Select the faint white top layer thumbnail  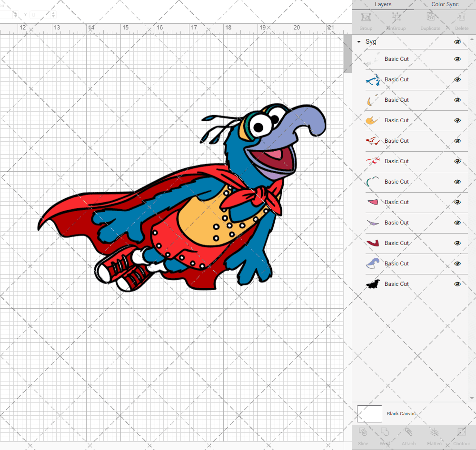[x=373, y=59]
